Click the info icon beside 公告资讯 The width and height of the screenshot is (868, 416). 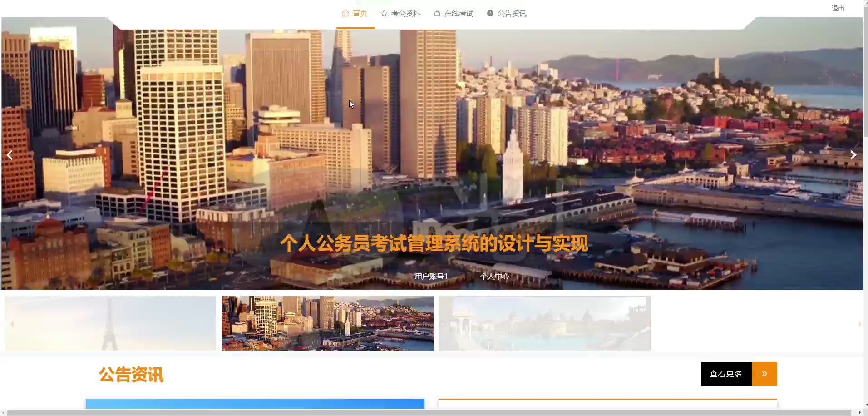tap(490, 13)
